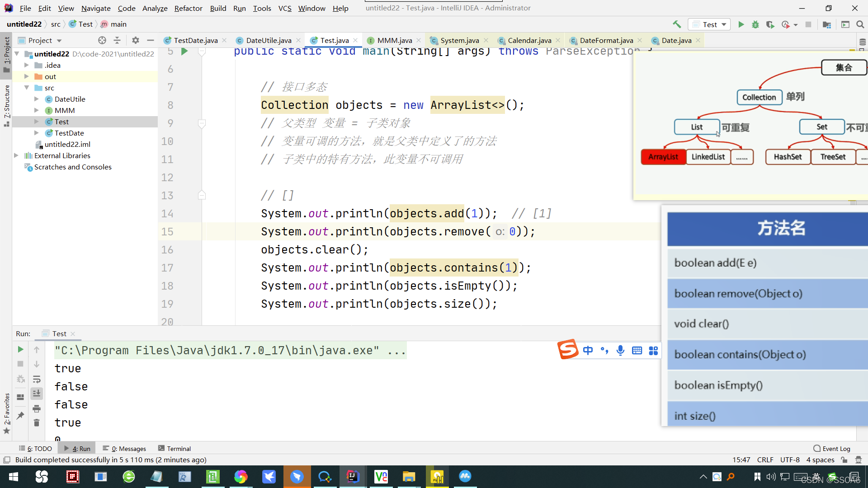Clear console with trash icon
868x488 pixels.
(37, 423)
